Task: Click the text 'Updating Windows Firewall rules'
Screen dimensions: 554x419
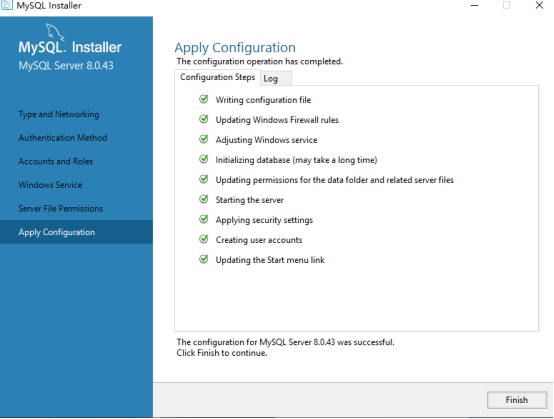Action: 277,120
